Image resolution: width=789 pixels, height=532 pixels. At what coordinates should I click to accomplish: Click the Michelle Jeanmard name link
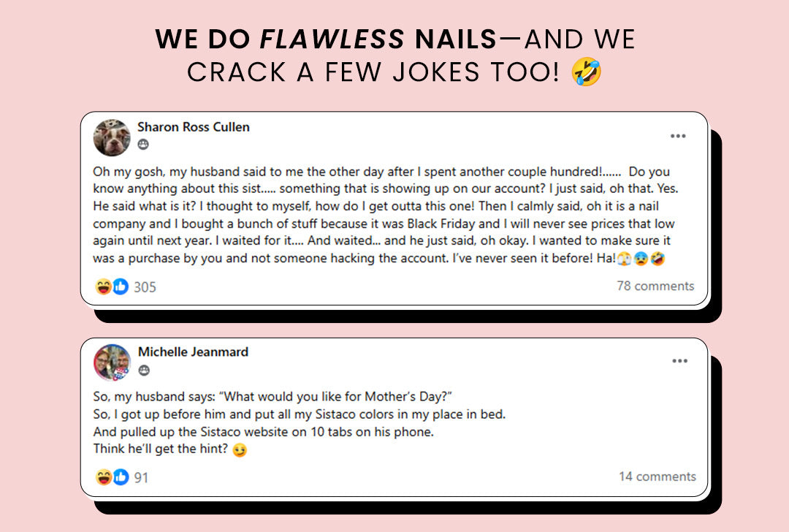pos(193,352)
